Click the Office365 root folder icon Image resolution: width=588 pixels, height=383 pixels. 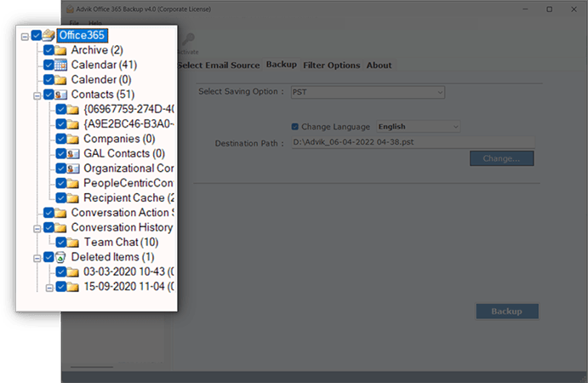(x=49, y=36)
